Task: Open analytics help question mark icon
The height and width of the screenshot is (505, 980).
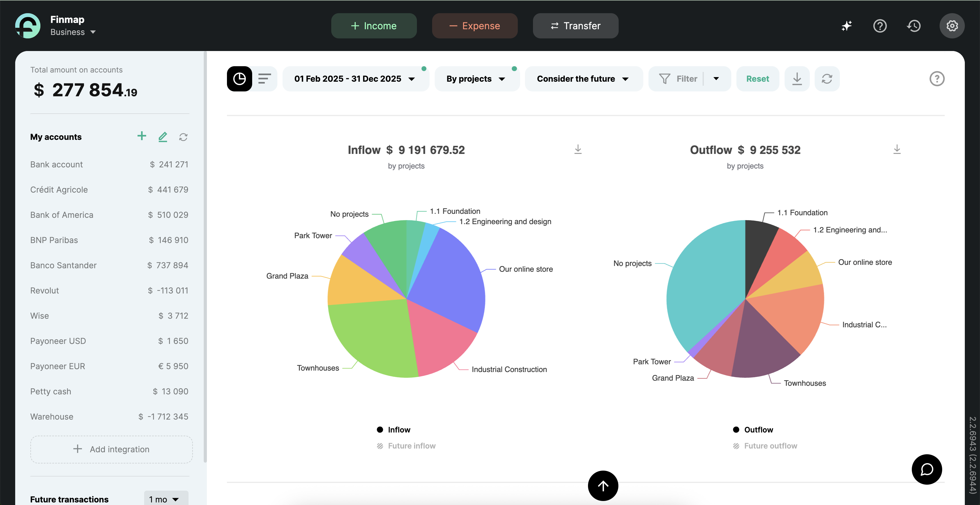Action: coord(937,79)
